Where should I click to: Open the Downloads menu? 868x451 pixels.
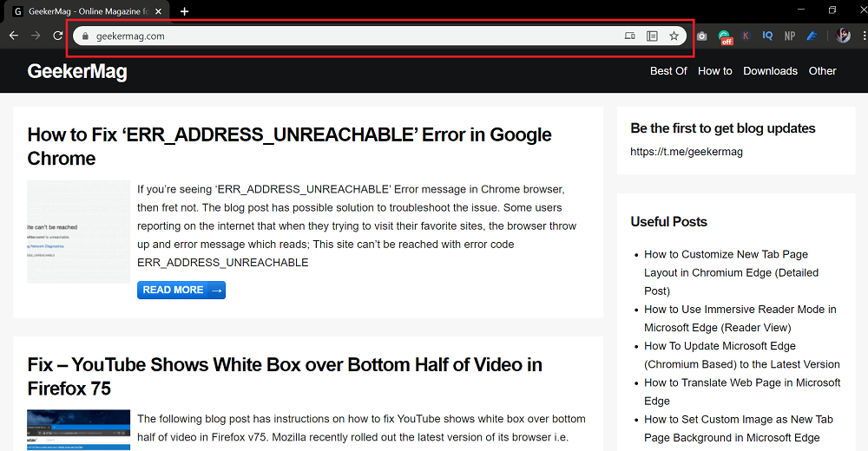coord(770,71)
